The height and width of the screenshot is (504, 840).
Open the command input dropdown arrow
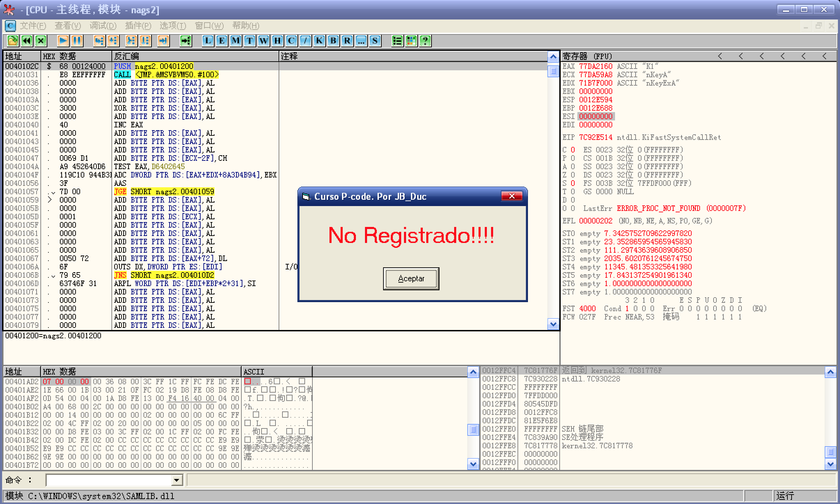click(177, 480)
